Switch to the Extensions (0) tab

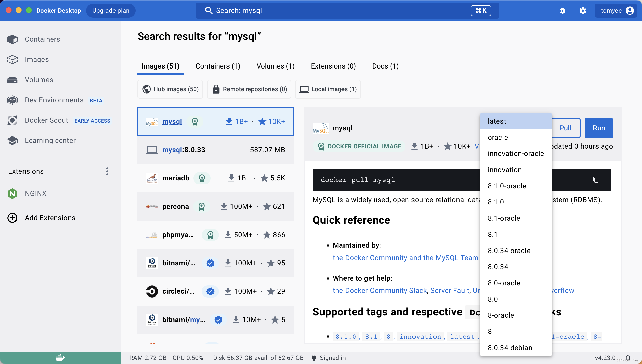point(333,66)
